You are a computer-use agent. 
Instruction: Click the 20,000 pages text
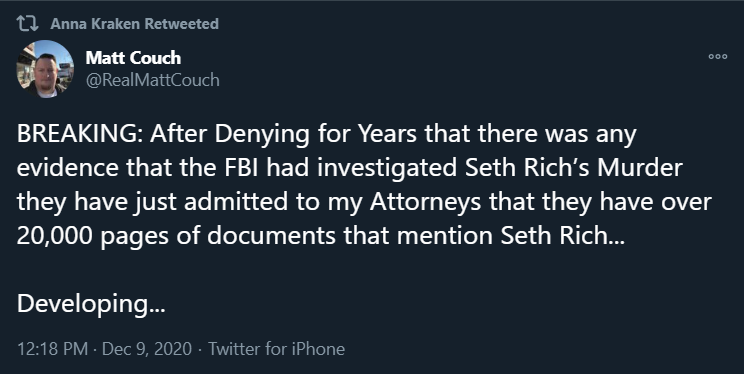(93, 237)
